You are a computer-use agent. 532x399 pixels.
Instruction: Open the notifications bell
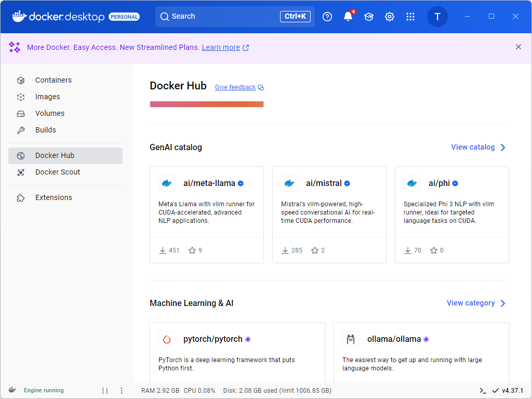point(348,16)
